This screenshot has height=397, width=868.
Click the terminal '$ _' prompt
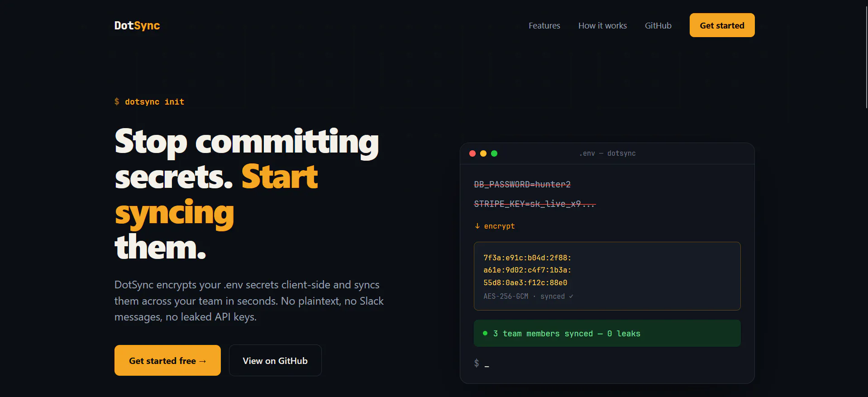click(x=482, y=363)
